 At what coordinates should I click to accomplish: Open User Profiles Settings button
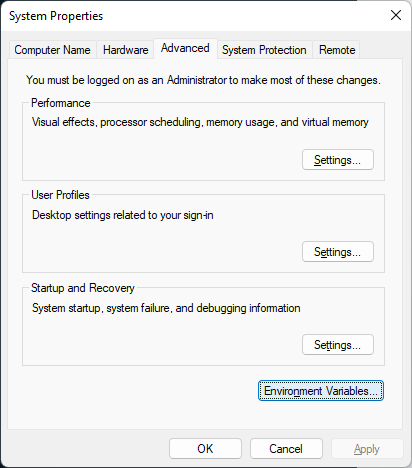point(338,252)
